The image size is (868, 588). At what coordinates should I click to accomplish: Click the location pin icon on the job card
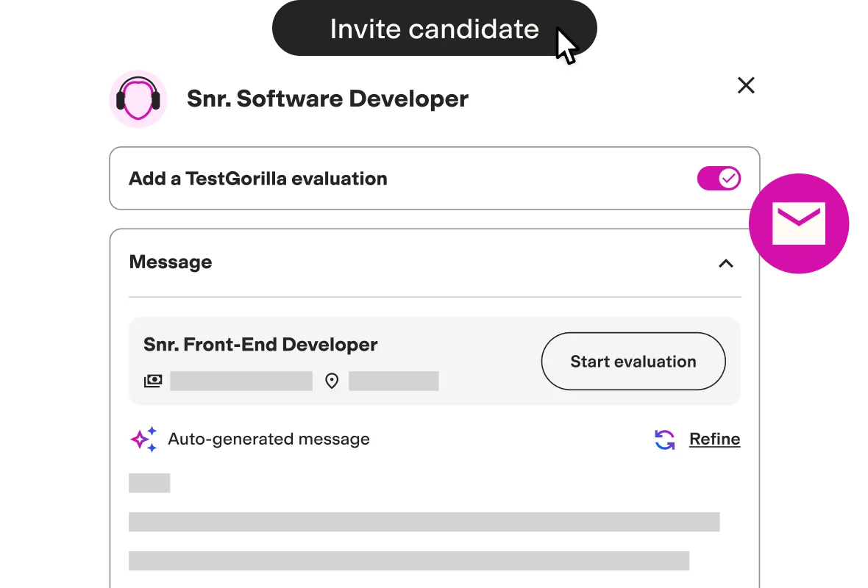[332, 381]
